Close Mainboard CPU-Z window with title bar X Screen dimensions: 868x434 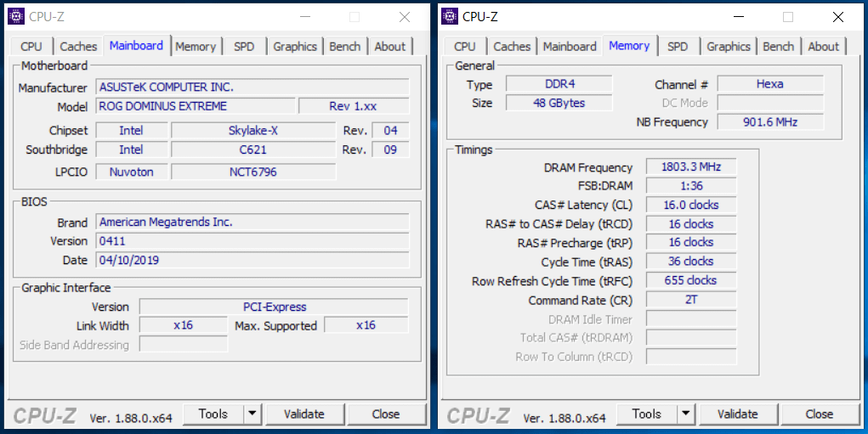point(405,17)
